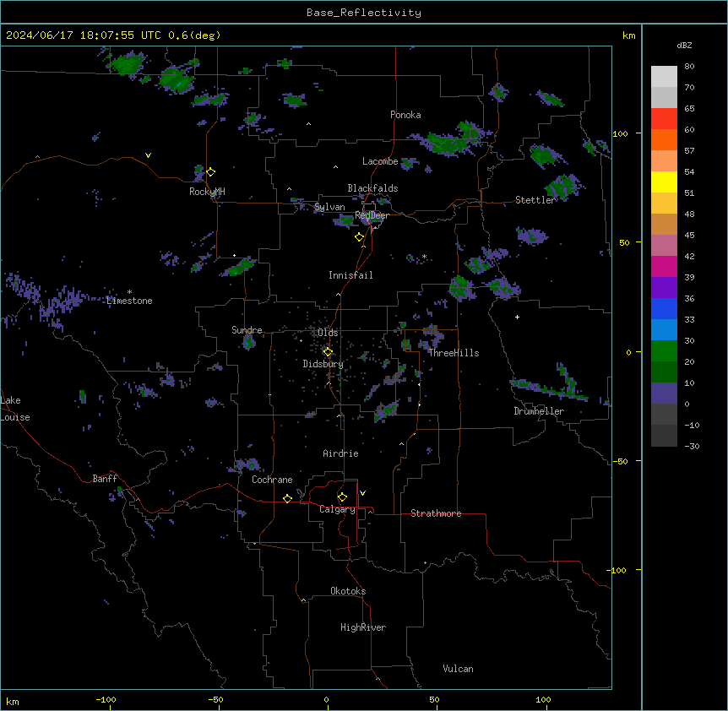
Task: Select the magenta swatch between 42 and 39
Action: 664,266
